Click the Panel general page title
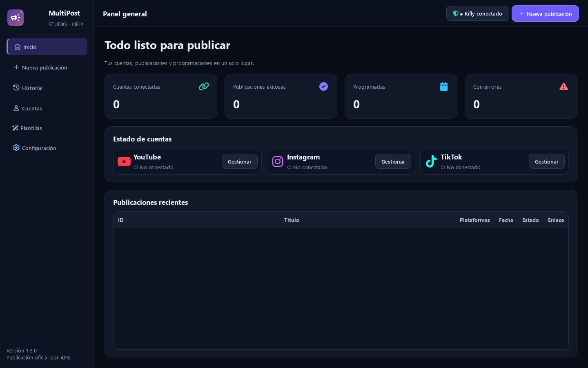 pos(125,14)
